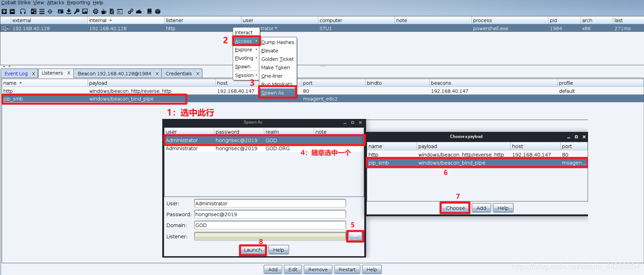Switch to pivot graph view icon
The height and width of the screenshot is (275, 644).
(x=33, y=11)
